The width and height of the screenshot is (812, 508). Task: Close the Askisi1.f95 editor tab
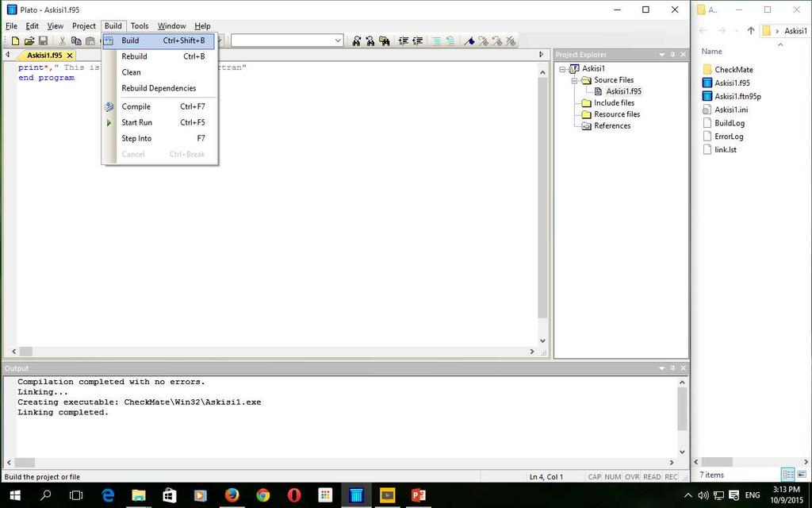tap(70, 55)
